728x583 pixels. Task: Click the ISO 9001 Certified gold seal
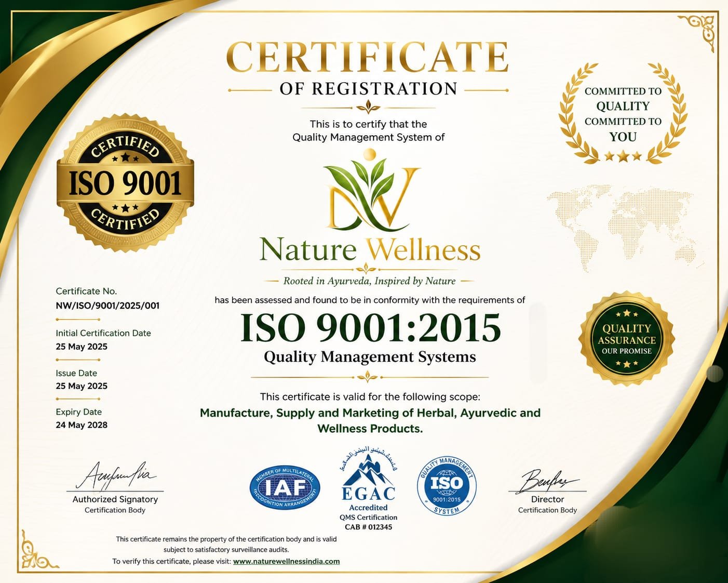(125, 183)
